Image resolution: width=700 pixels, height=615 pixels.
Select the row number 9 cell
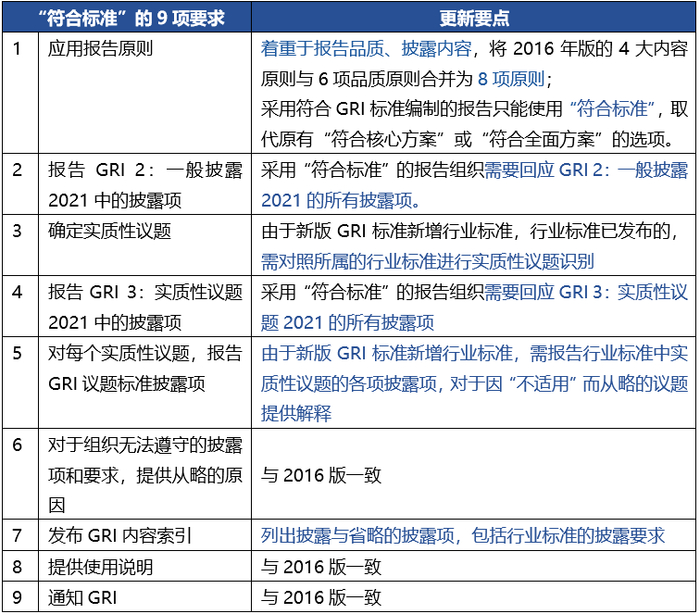pos(21,597)
